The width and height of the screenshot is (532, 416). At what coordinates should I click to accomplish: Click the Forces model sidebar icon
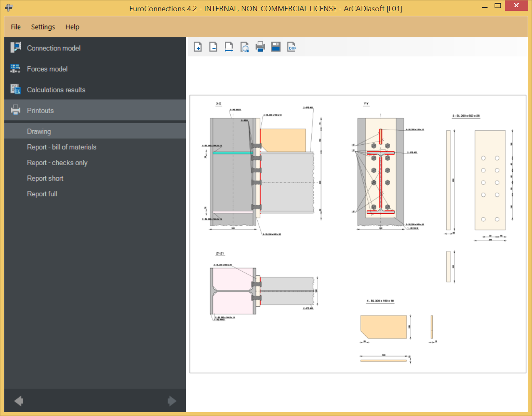[16, 69]
